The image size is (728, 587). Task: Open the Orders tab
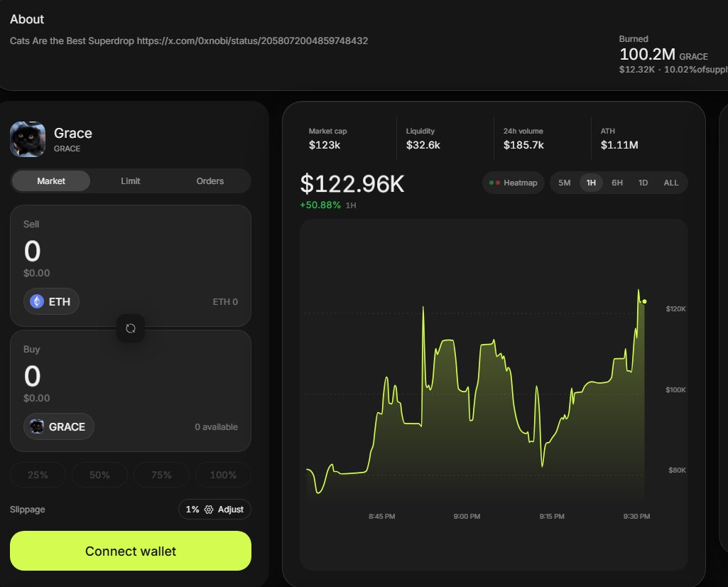210,181
